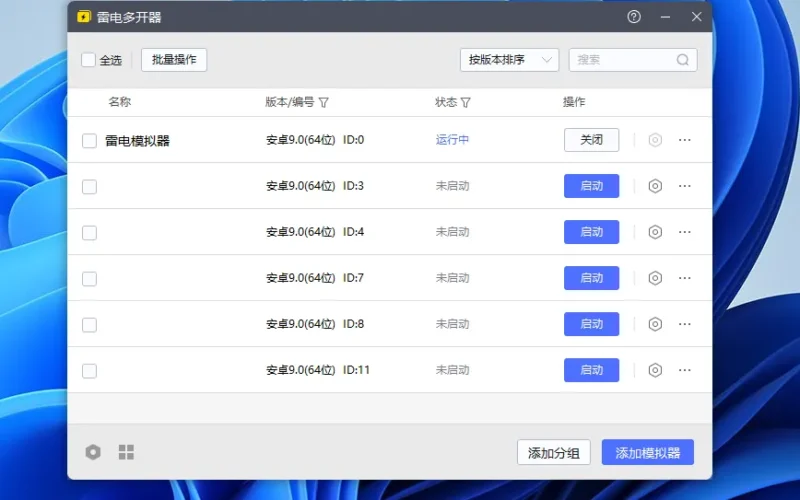
Task: Tick checkbox for emulator ID:3
Action: (89, 187)
